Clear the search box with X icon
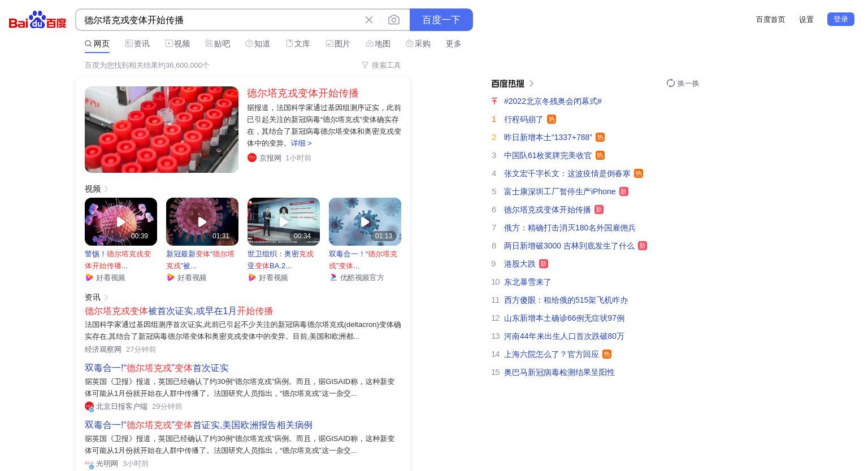 tap(369, 20)
